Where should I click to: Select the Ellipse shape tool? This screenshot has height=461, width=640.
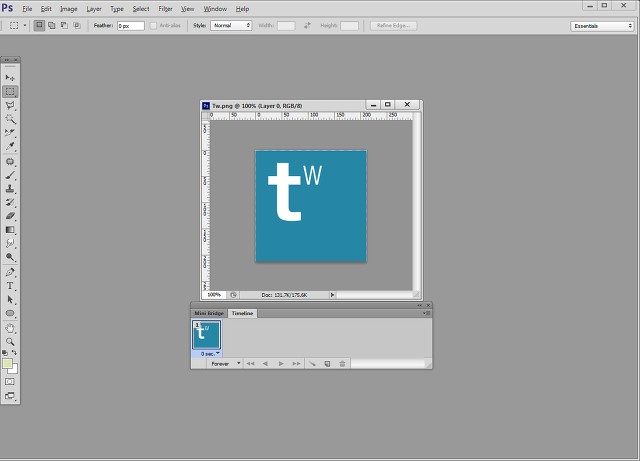coord(10,313)
